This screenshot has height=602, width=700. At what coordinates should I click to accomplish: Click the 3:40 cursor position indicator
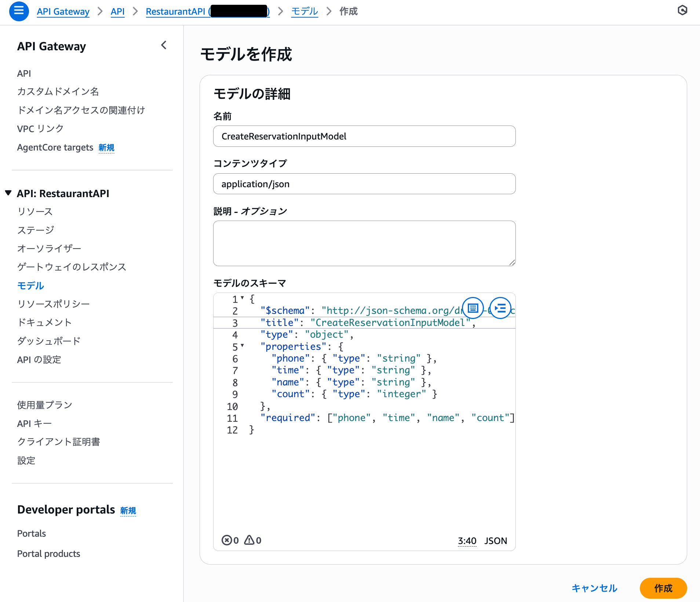[467, 540]
